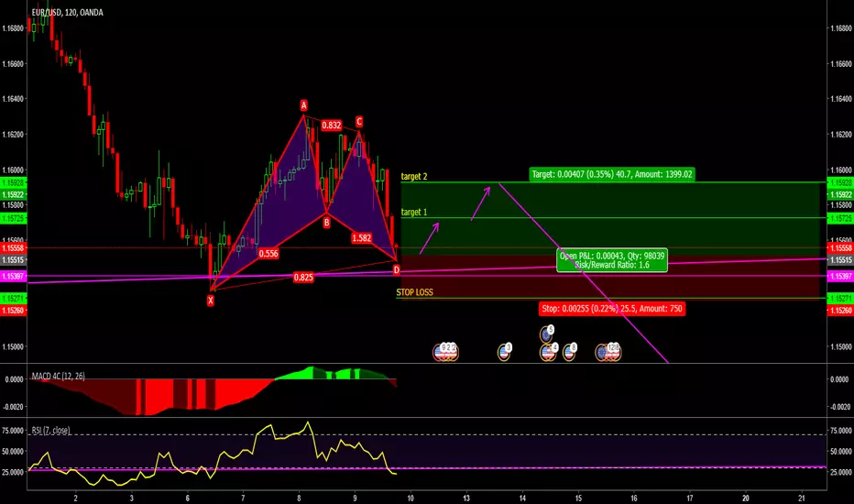Click the 1.15928 tag on right price scale

[840, 182]
